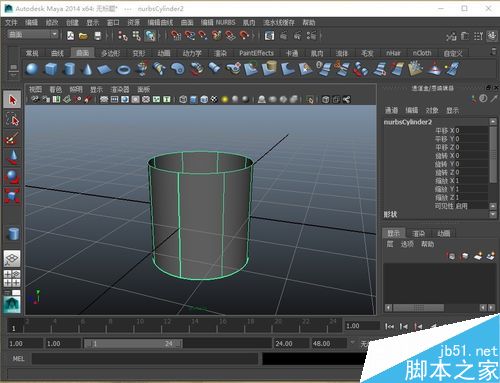Click the time range slider bar
This screenshot has height=383, width=500.
click(133, 343)
